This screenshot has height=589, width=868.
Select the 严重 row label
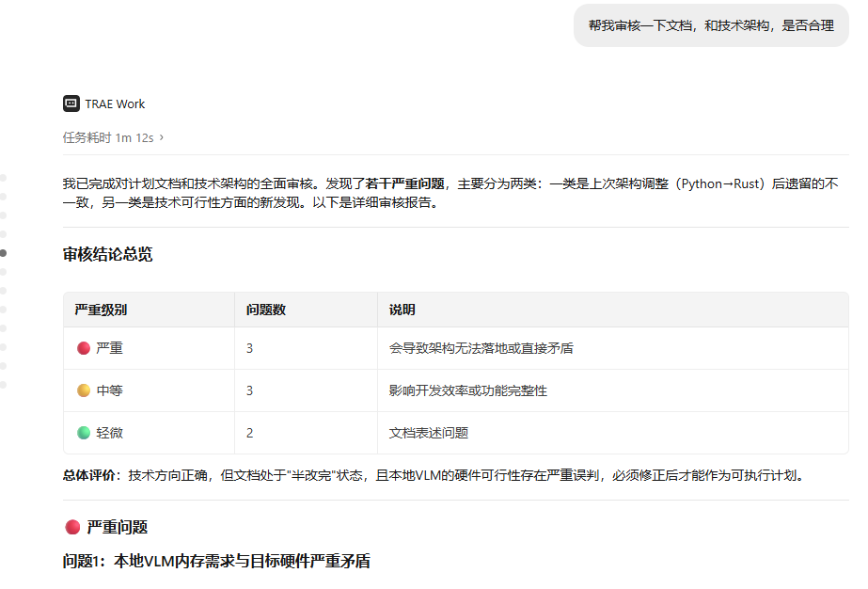pos(110,348)
